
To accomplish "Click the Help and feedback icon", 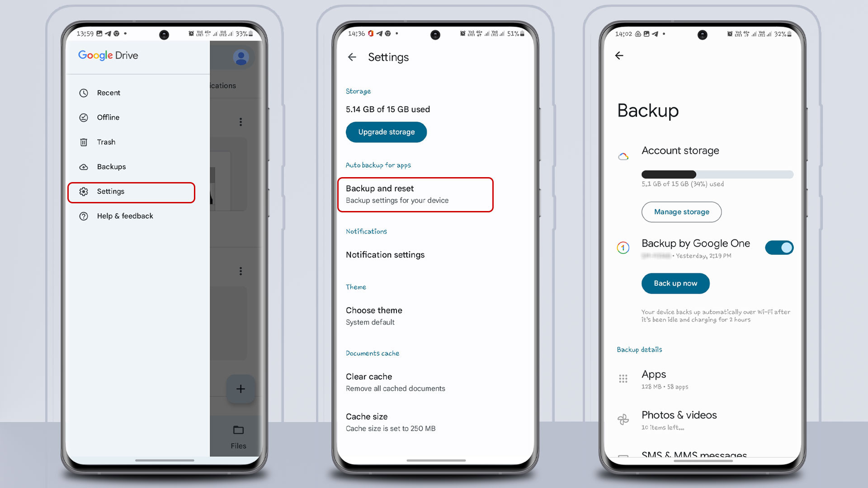I will click(84, 216).
